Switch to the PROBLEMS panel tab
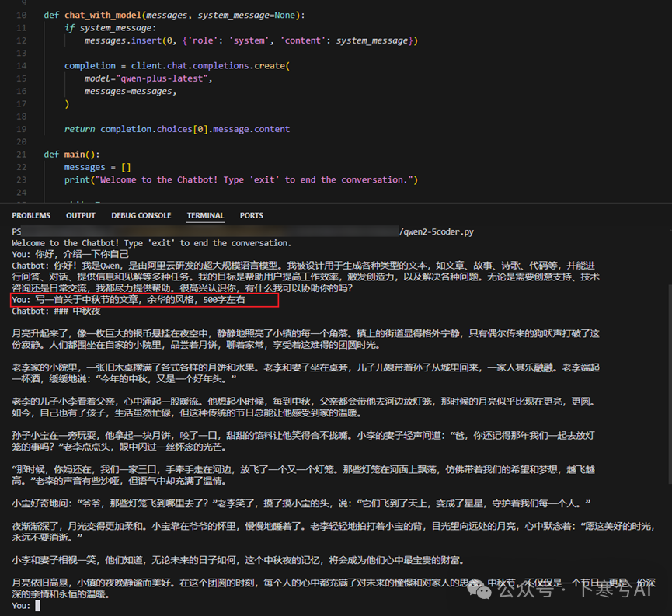Screen dimensions: 672x616 [31, 215]
